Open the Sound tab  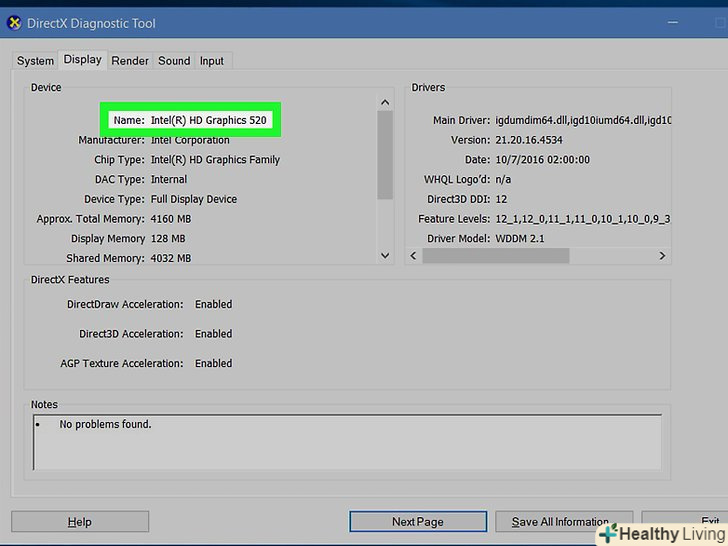click(174, 61)
